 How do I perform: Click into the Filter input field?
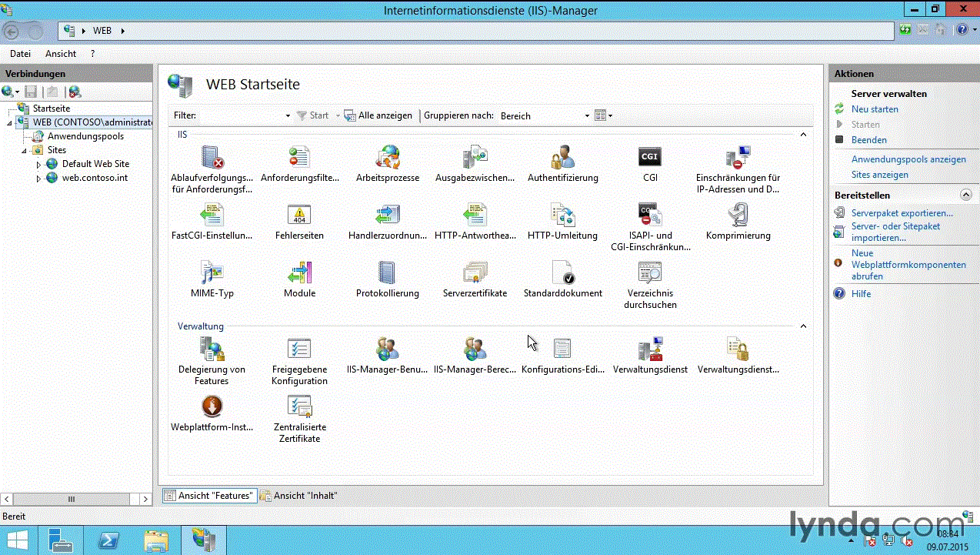[x=241, y=116]
